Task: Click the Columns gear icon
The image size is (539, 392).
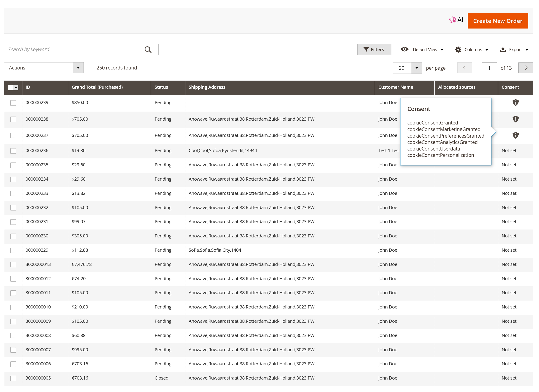Action: (x=458, y=49)
